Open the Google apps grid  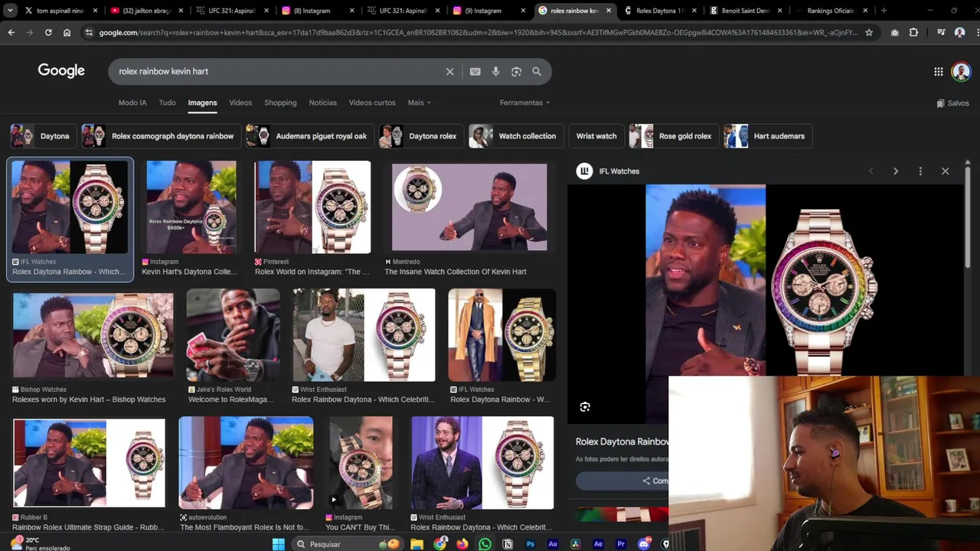[939, 71]
